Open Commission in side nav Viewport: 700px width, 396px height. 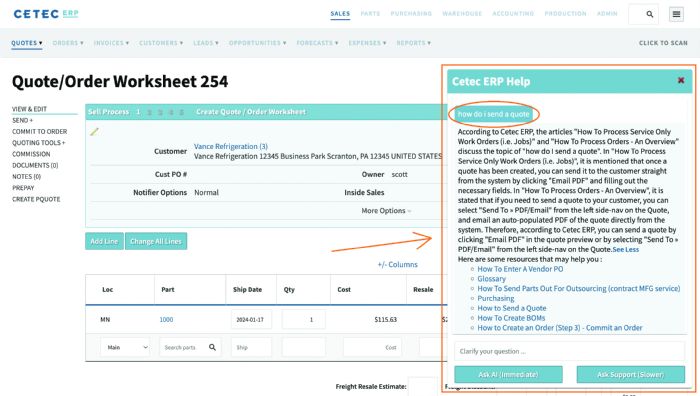(31, 154)
